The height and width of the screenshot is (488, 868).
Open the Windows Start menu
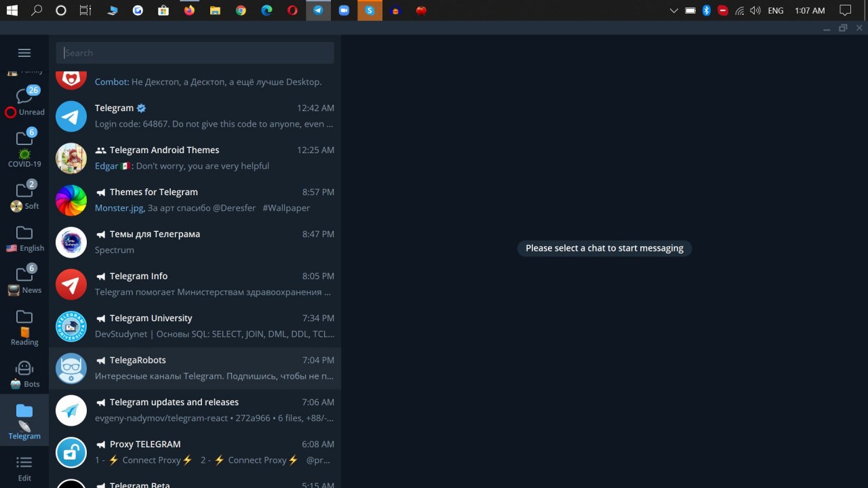[x=12, y=10]
